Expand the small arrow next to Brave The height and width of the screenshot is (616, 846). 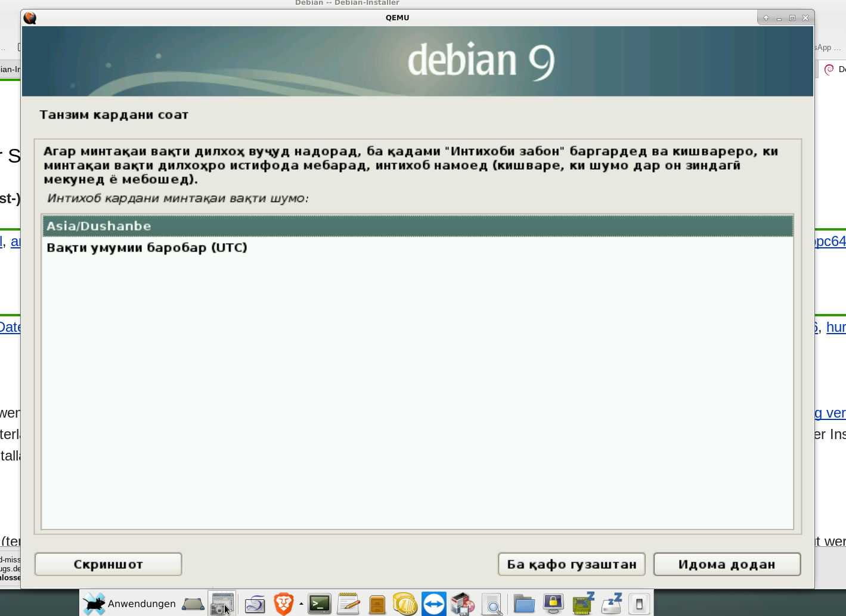point(301,603)
